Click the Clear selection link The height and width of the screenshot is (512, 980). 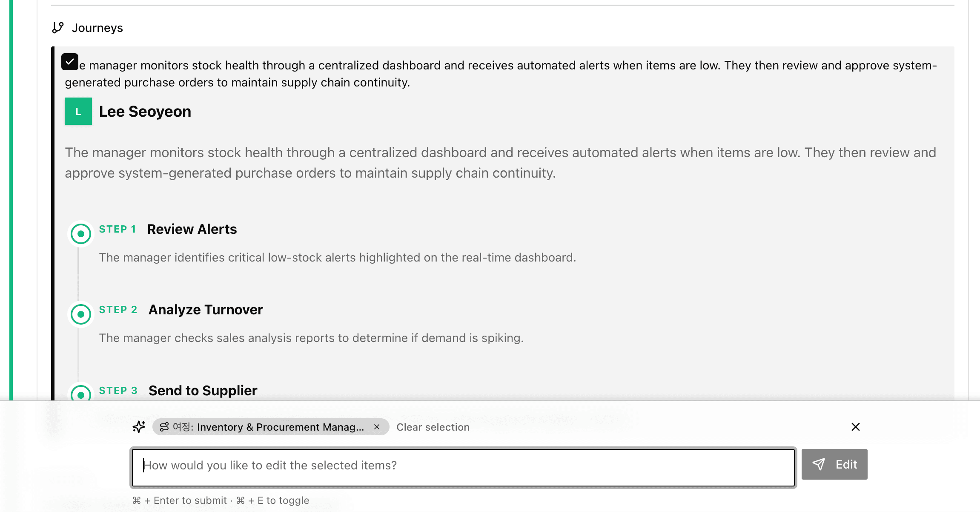(433, 427)
